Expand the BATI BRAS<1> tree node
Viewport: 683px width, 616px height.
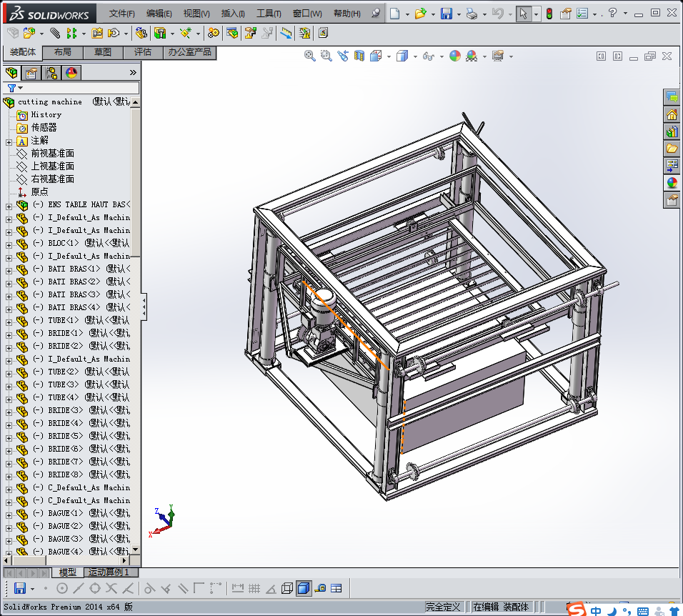point(9,271)
